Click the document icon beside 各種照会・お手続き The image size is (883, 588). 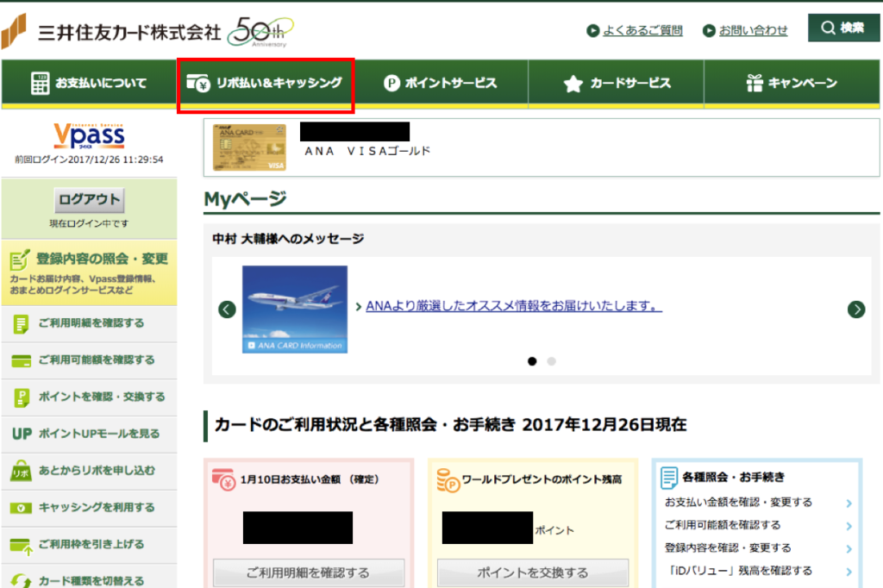(669, 478)
